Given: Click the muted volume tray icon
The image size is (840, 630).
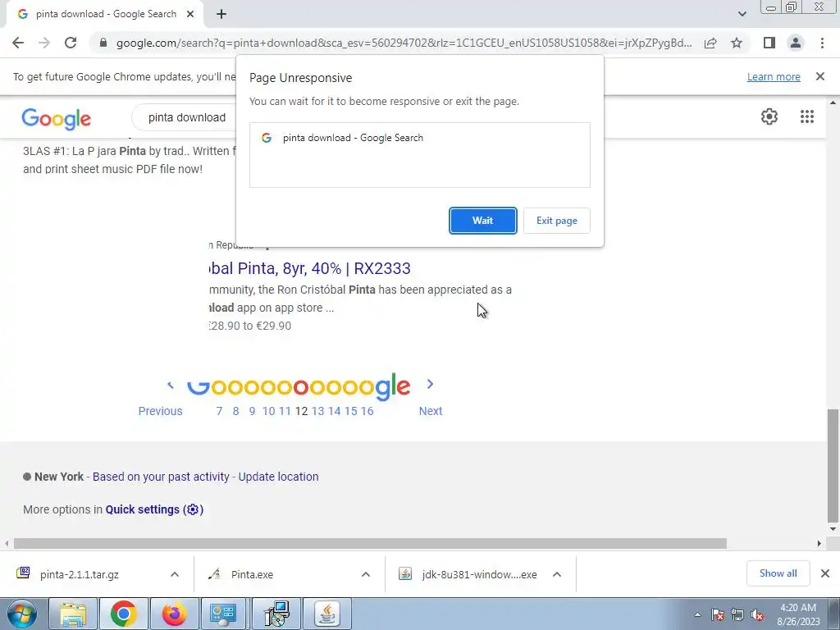Looking at the screenshot, I should pyautogui.click(x=756, y=615).
